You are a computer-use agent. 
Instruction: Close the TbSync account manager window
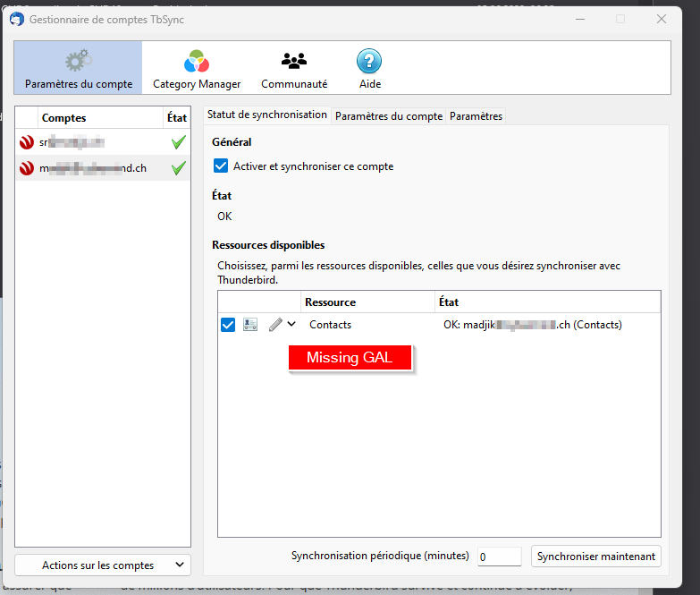(662, 19)
